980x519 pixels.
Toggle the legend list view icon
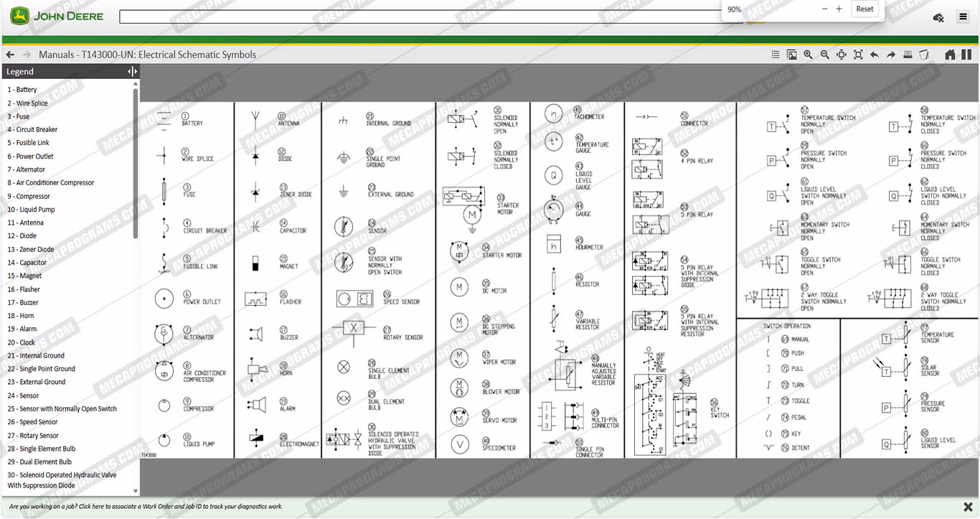coord(775,55)
